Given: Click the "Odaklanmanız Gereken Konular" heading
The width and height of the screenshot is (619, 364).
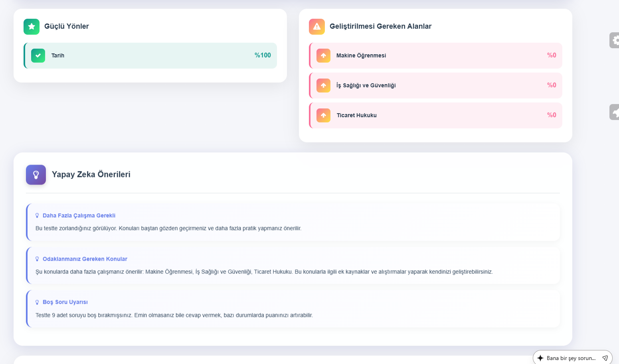Looking at the screenshot, I should pos(85,259).
